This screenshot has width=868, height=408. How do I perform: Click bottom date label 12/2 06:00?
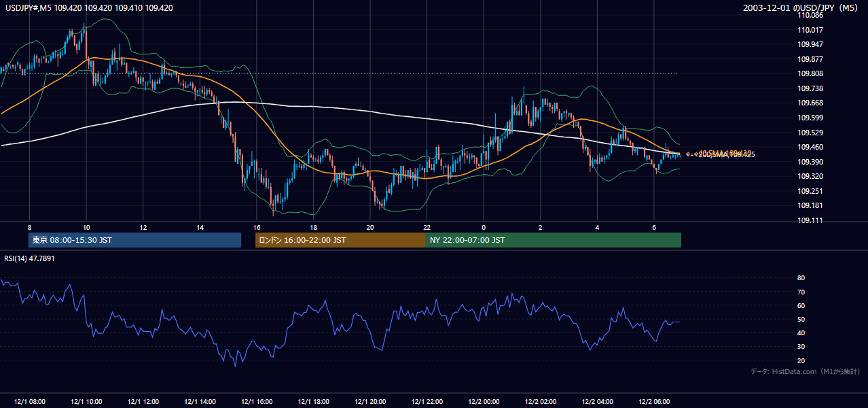click(653, 402)
